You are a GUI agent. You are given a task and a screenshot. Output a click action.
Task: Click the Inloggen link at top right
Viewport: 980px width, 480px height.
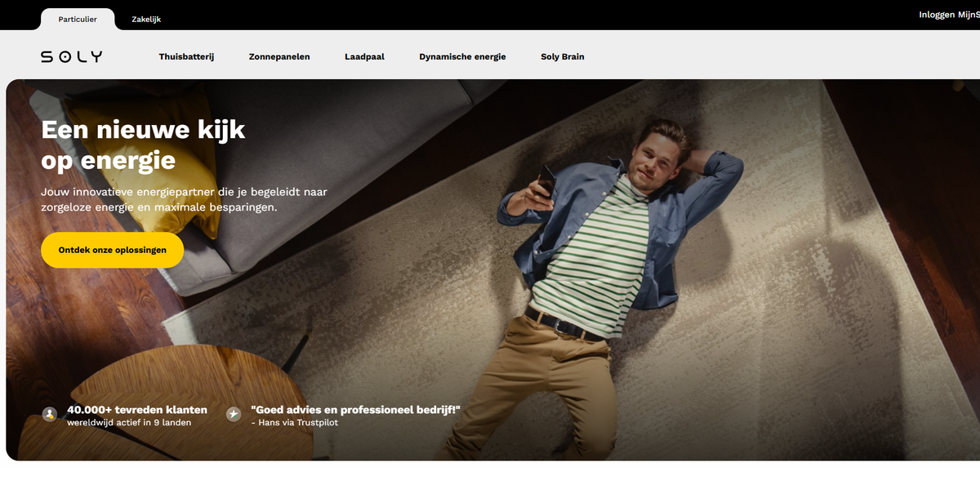[936, 15]
